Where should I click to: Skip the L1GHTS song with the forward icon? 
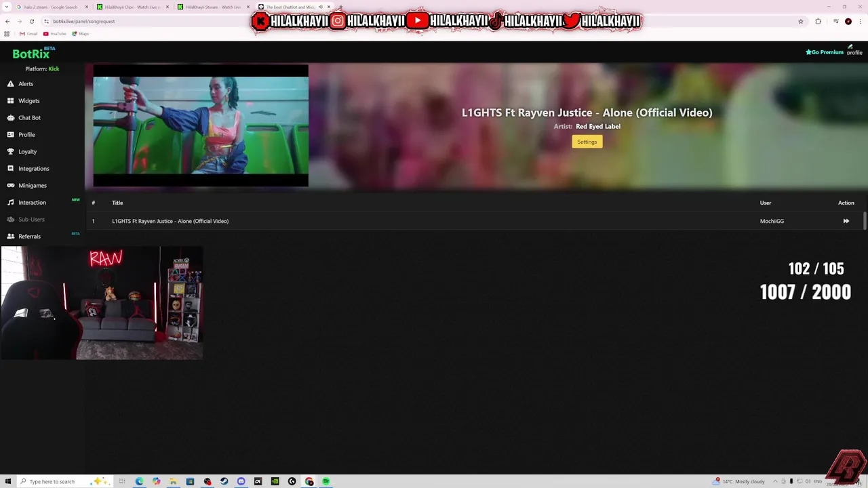pyautogui.click(x=846, y=221)
